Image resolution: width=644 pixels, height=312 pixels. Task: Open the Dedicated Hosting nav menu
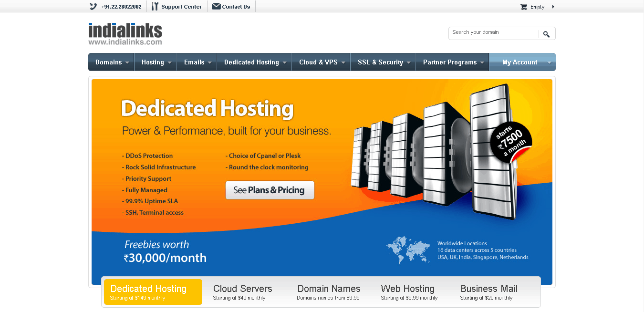254,62
